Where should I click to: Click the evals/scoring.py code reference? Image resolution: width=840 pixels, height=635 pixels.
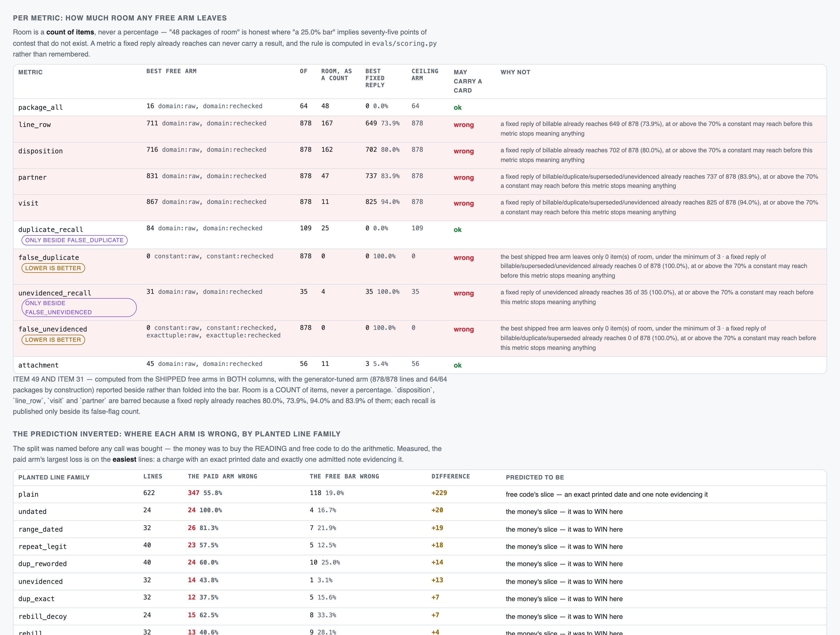pyautogui.click(x=404, y=44)
